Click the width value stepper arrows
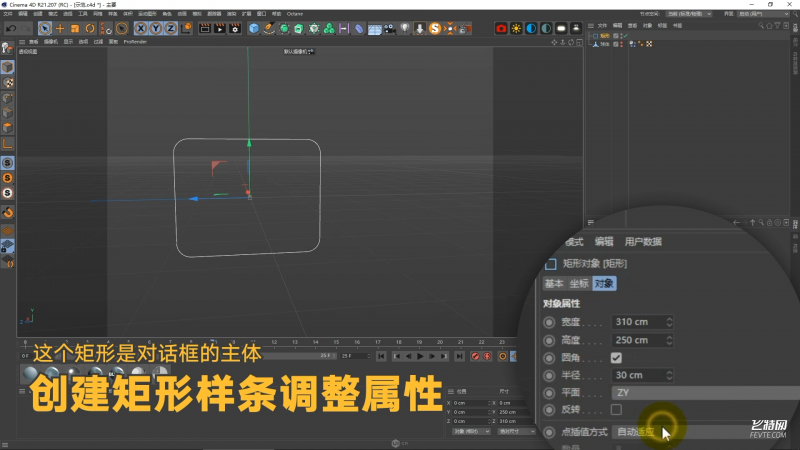 click(x=669, y=322)
